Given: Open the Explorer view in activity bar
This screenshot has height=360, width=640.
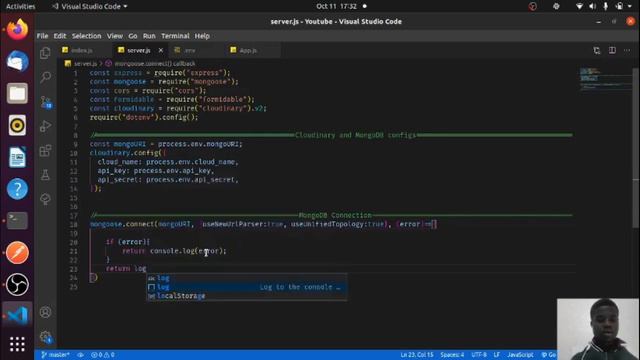Looking at the screenshot, I should pos(45,53).
